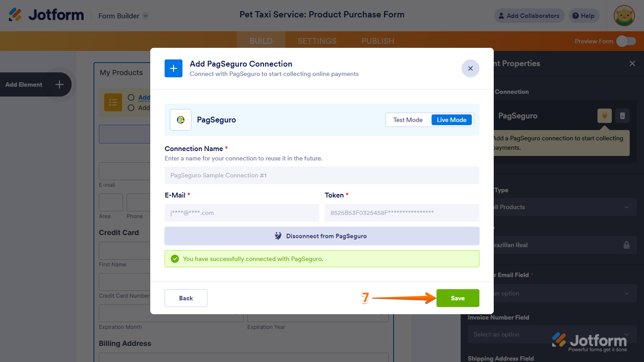Click the Jotform logo in header
This screenshot has height=362, width=644.
[47, 15]
